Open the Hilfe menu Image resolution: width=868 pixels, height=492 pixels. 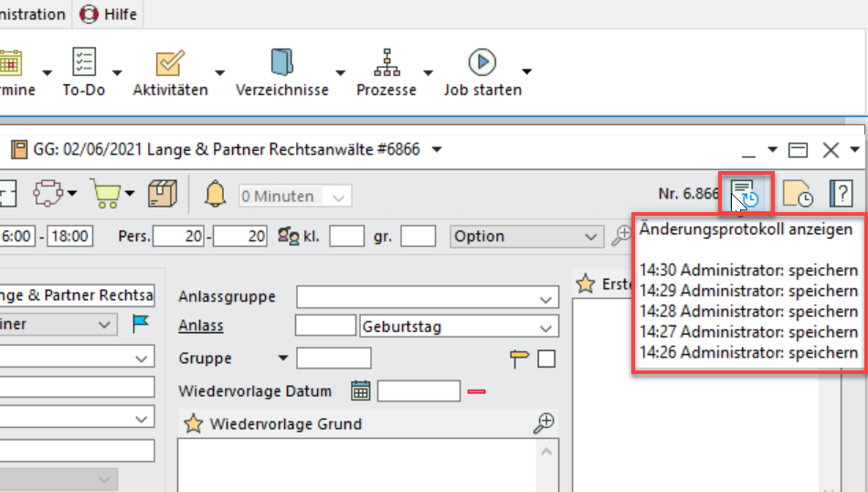(109, 14)
